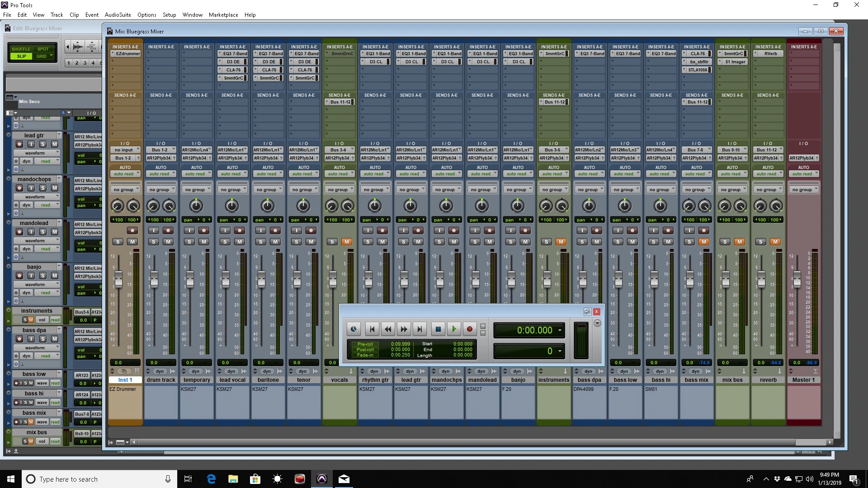The image size is (868, 488).
Task: Enable Pre-roll in the transport
Action: point(365,344)
